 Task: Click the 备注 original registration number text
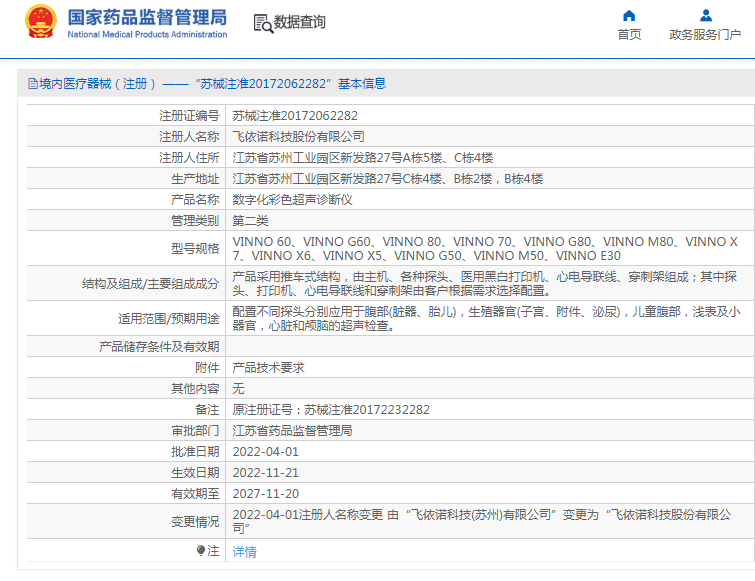point(331,410)
